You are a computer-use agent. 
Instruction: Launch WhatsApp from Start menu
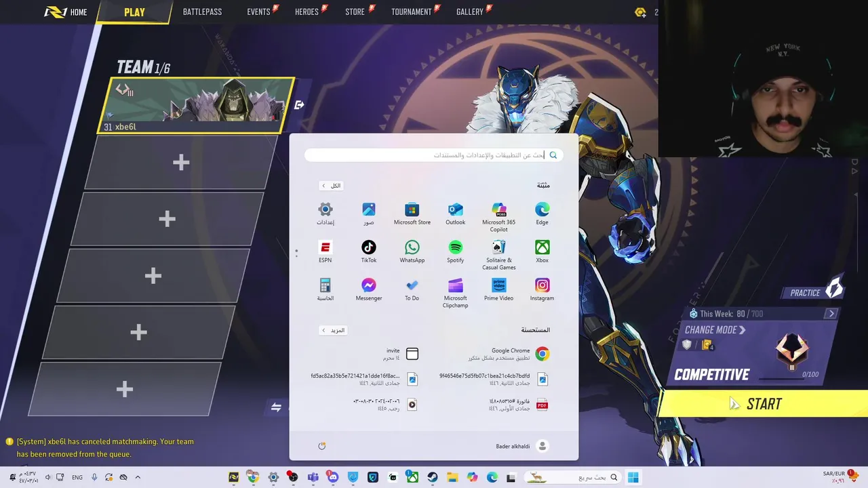(412, 251)
